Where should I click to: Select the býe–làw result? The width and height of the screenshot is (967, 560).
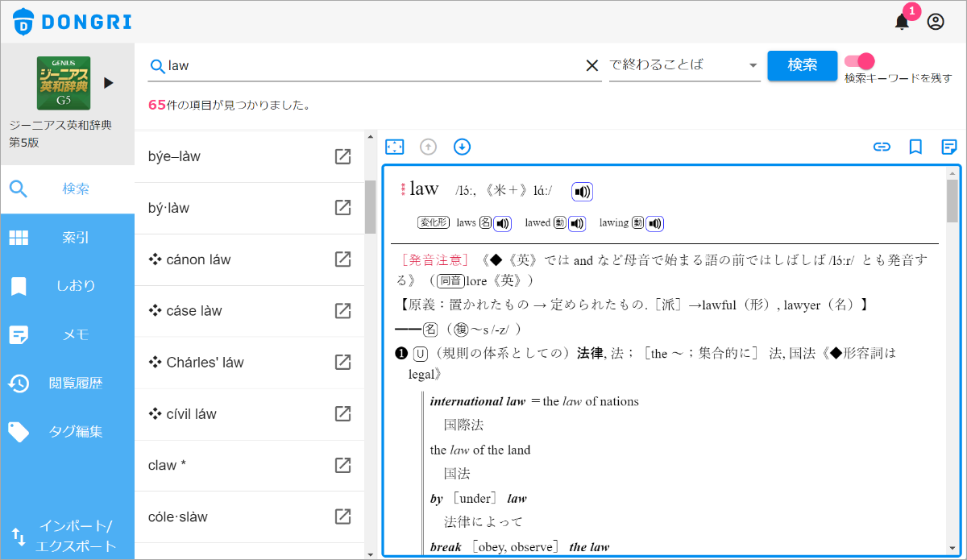click(x=250, y=156)
